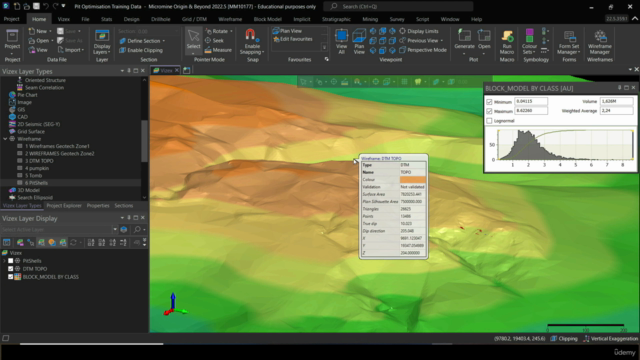
Task: Open the Display Layers tool
Action: (x=102, y=41)
